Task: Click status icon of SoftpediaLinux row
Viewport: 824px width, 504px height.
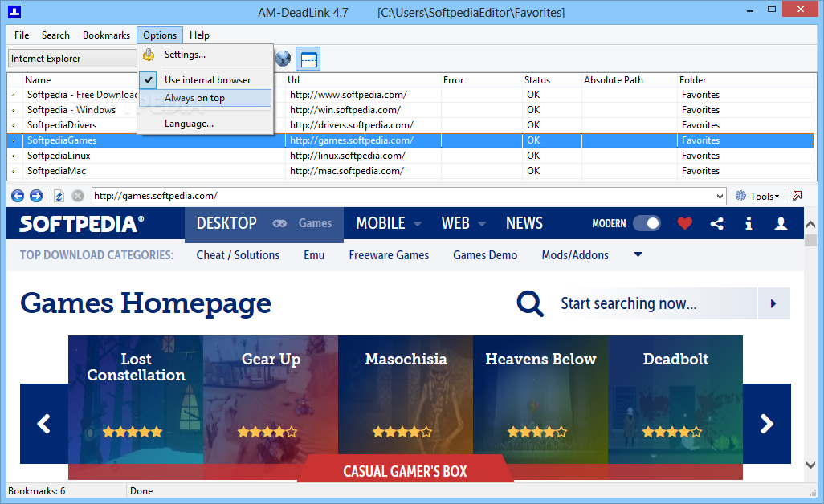Action: point(14,156)
